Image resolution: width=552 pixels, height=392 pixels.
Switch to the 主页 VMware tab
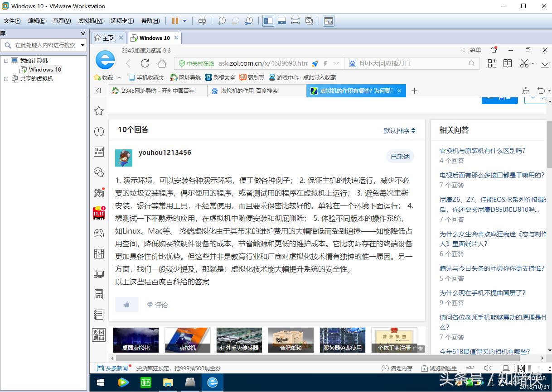tap(108, 38)
